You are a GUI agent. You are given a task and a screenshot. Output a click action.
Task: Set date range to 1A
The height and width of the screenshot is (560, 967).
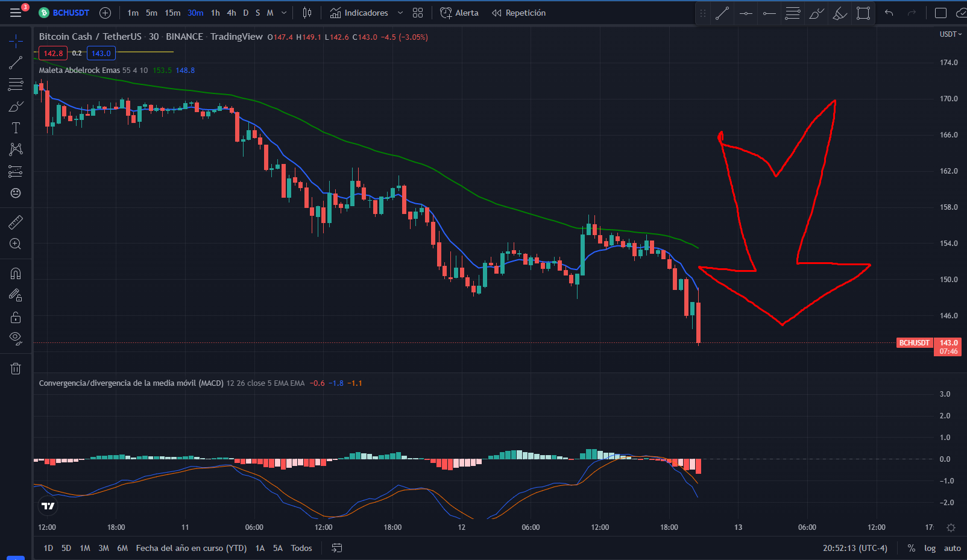point(260,548)
